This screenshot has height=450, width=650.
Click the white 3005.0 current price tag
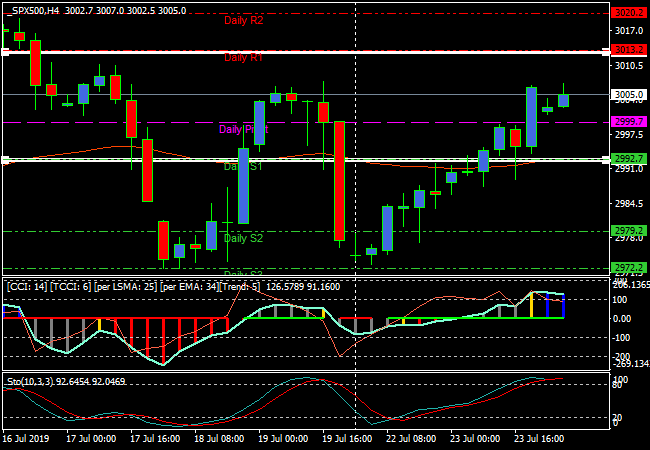coord(629,94)
